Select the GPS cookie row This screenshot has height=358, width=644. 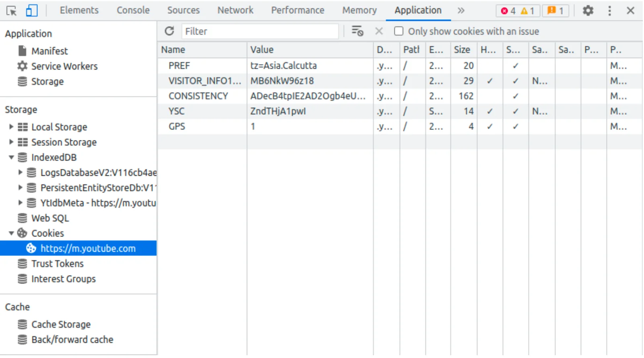[400, 127]
